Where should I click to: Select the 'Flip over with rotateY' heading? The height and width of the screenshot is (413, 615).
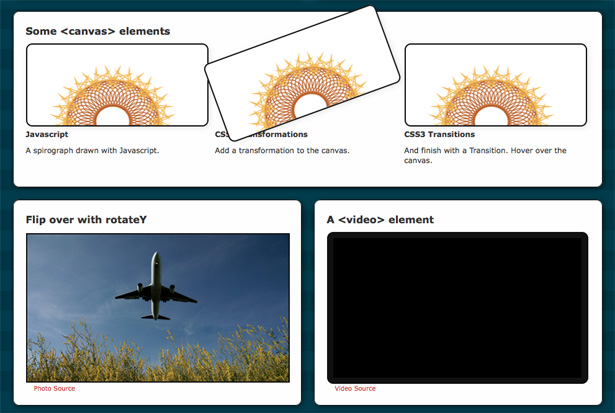(x=86, y=219)
